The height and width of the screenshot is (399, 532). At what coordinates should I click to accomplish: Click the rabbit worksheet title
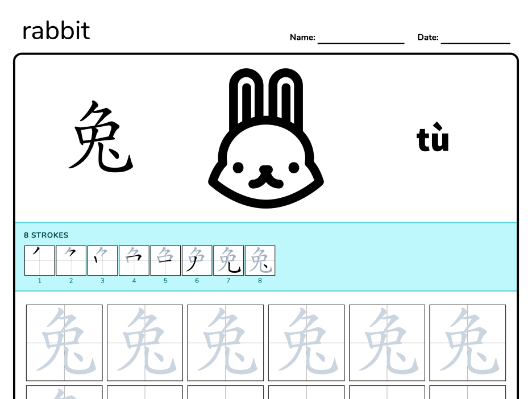55,30
